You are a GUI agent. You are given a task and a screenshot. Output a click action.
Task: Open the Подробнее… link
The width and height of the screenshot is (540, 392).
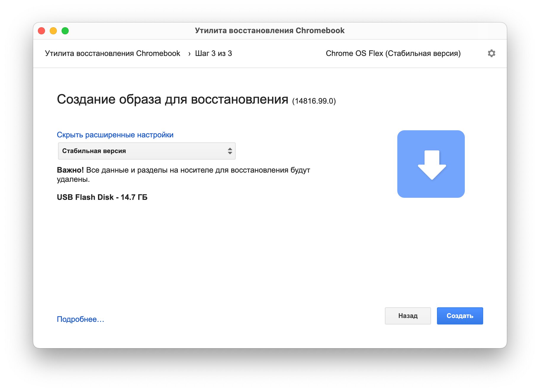point(80,319)
